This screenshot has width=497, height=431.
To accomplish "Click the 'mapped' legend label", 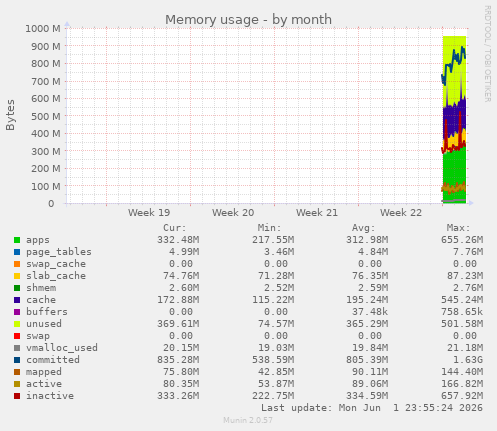I will (x=44, y=372).
